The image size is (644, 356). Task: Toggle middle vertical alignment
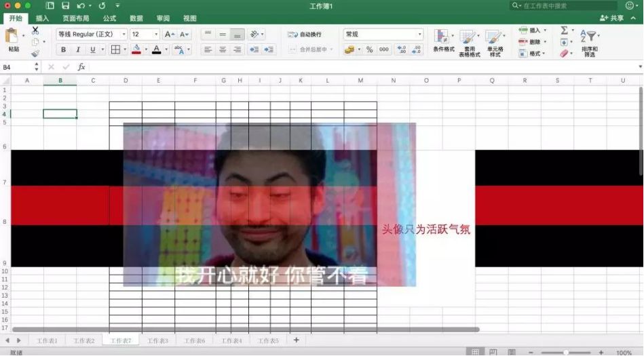point(223,34)
